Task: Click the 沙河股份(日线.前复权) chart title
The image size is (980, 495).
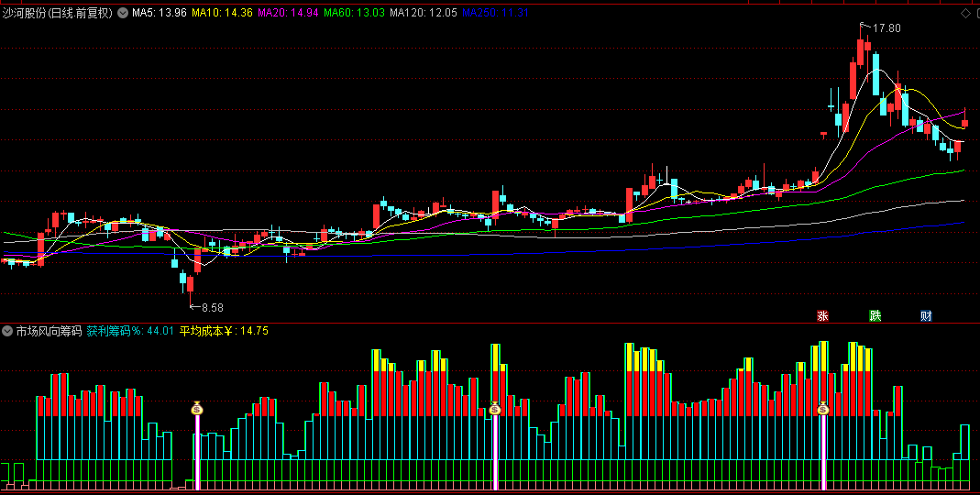Action: (58, 13)
